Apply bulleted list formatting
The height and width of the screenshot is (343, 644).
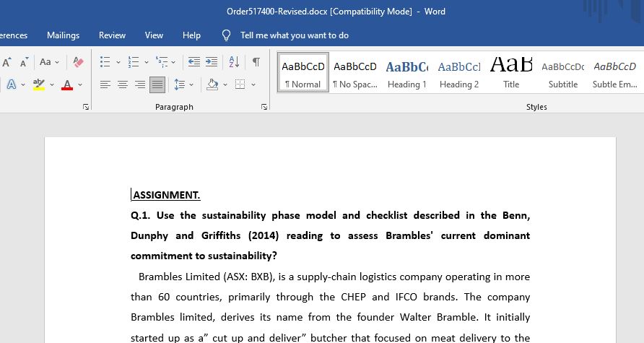coord(105,62)
